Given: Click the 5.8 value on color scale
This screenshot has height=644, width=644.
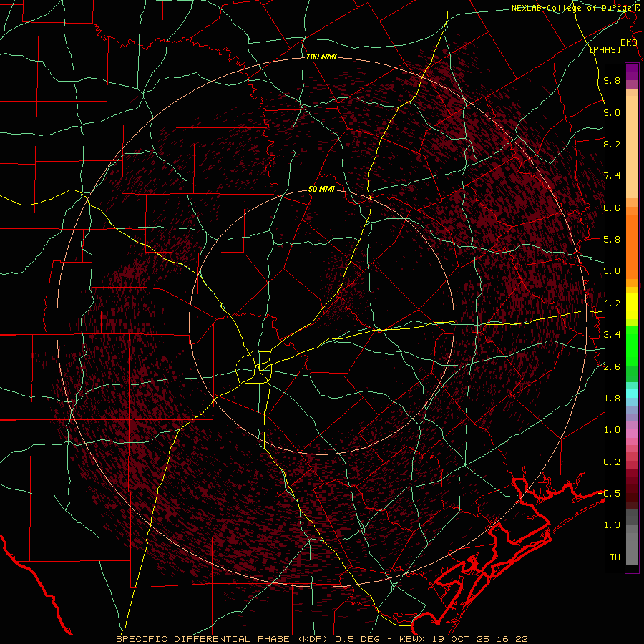Looking at the screenshot, I should [x=612, y=240].
